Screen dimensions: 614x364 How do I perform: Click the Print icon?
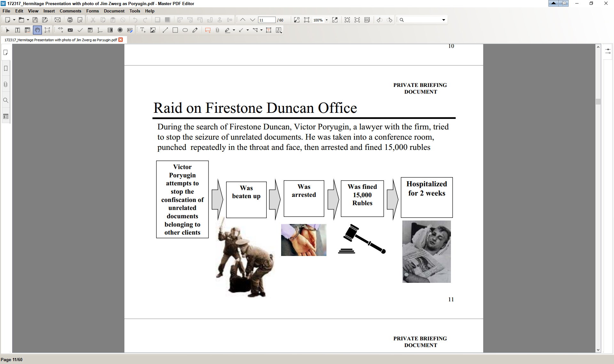pos(70,20)
